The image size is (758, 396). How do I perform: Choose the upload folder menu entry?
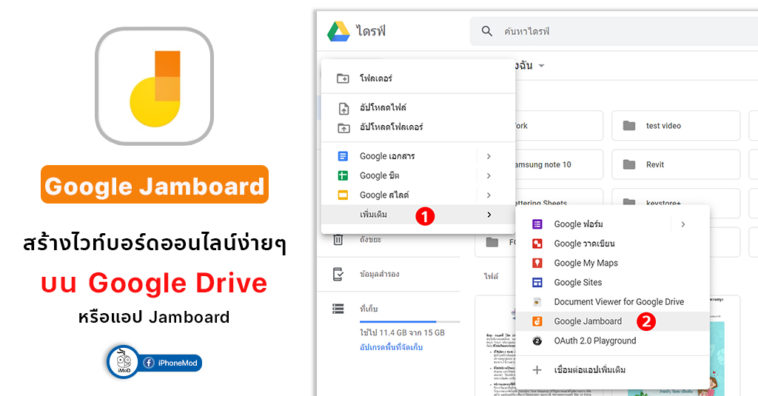[x=418, y=127]
